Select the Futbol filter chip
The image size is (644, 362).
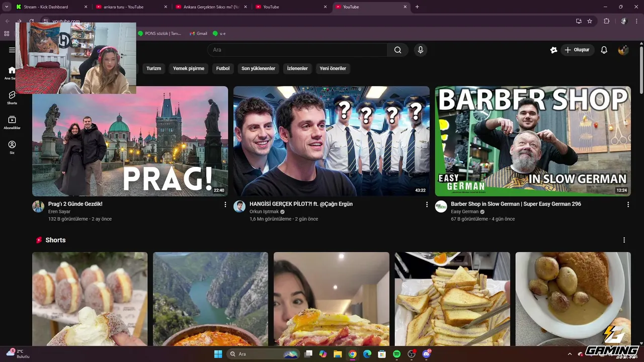(223, 68)
